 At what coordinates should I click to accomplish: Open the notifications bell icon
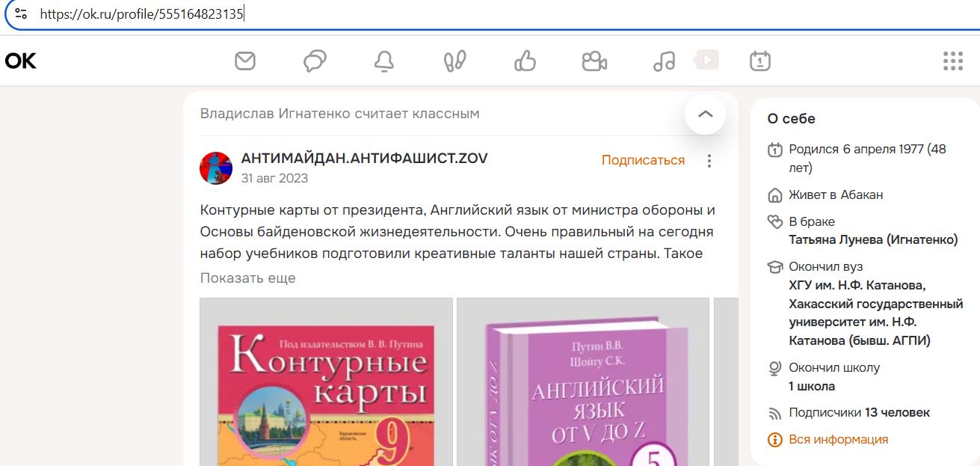point(384,61)
